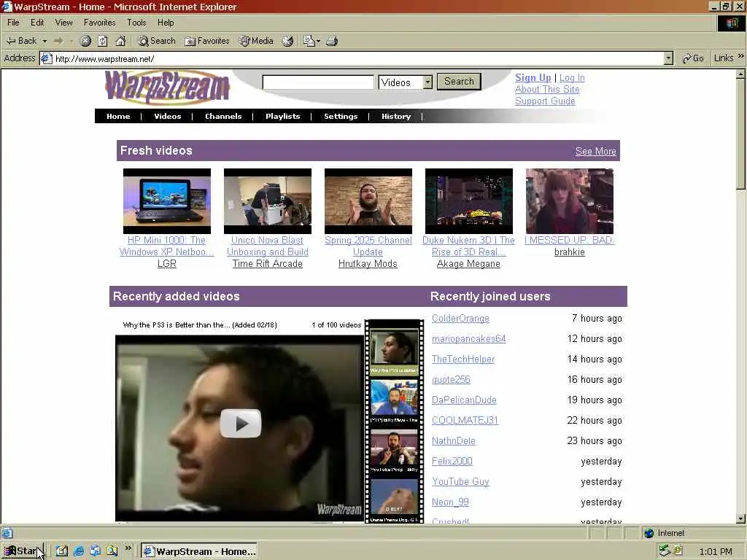The height and width of the screenshot is (560, 747).
Task: Click the Refresh page icon
Action: (x=103, y=41)
